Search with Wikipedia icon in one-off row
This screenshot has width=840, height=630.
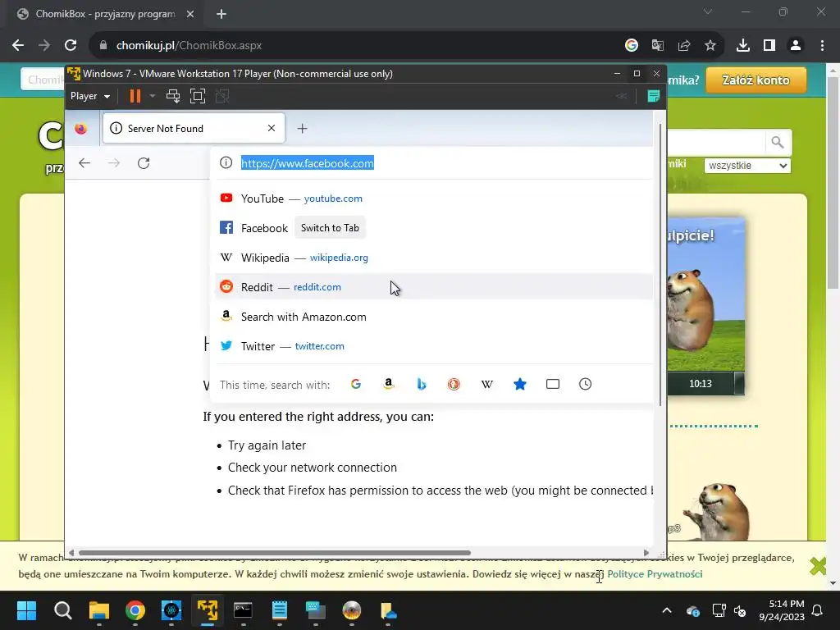pyautogui.click(x=487, y=384)
